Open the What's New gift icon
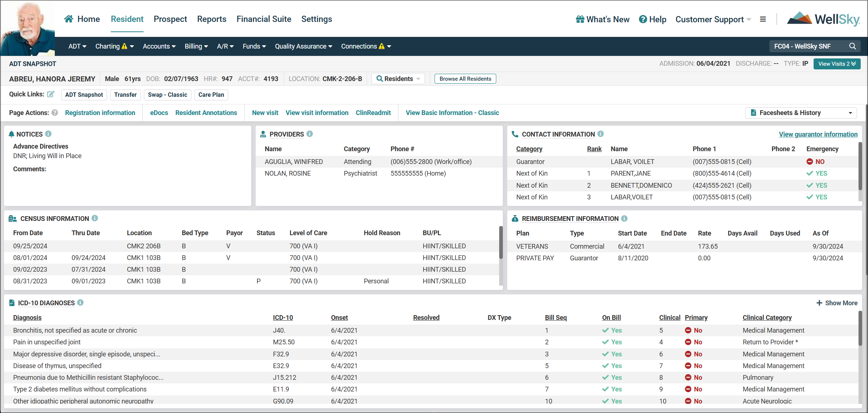Image resolution: width=868 pixels, height=413 pixels. pyautogui.click(x=580, y=19)
